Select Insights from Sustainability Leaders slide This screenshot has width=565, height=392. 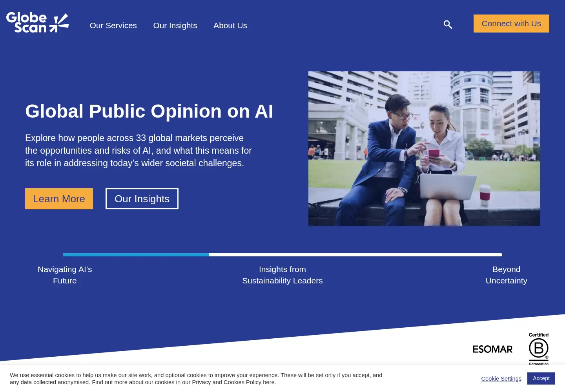point(282,275)
